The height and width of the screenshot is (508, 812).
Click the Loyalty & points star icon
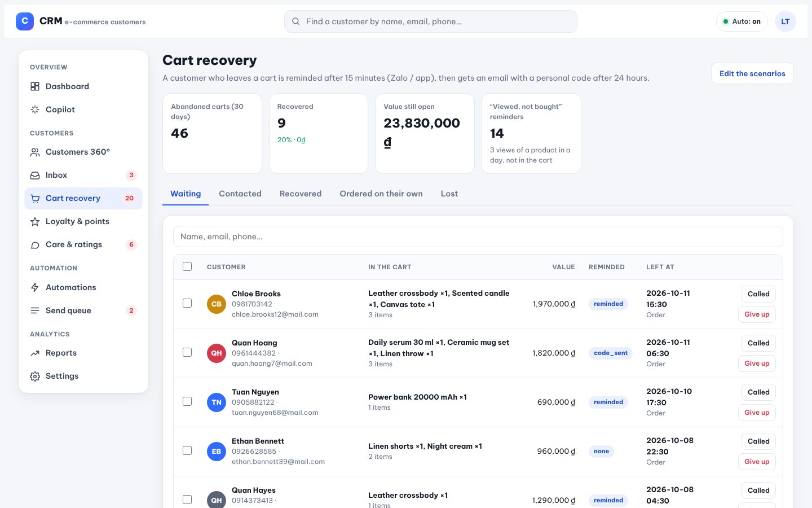click(35, 221)
